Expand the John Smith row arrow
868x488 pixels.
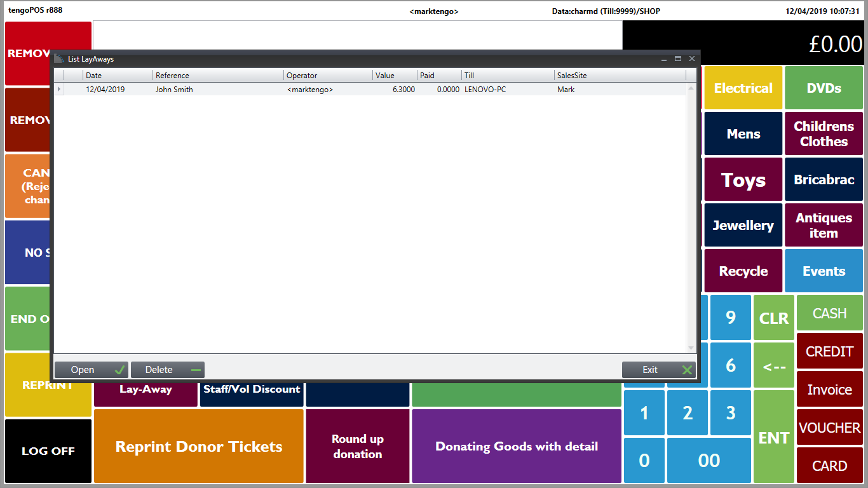[x=59, y=90]
